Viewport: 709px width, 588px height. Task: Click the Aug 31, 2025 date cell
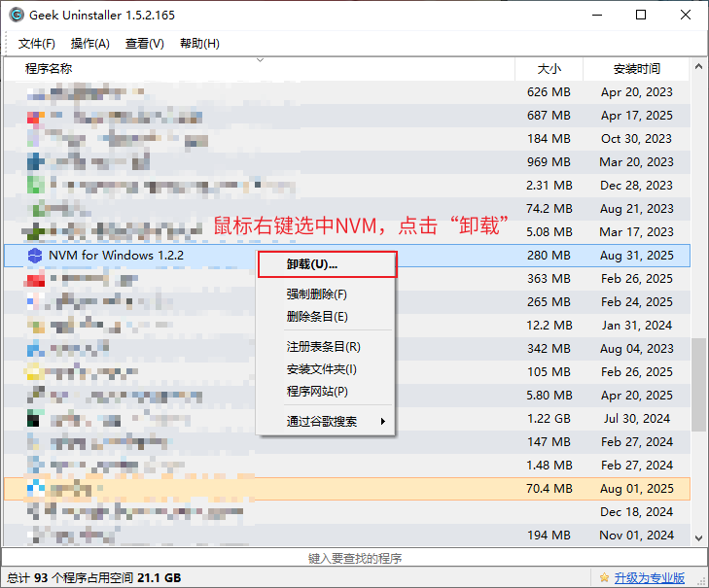637,256
